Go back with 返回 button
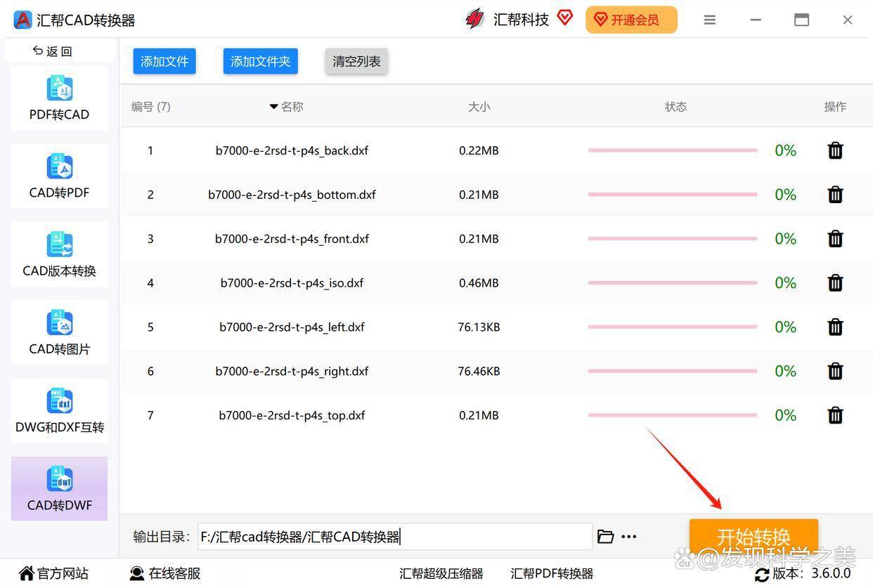This screenshot has height=588, width=873. [x=53, y=51]
